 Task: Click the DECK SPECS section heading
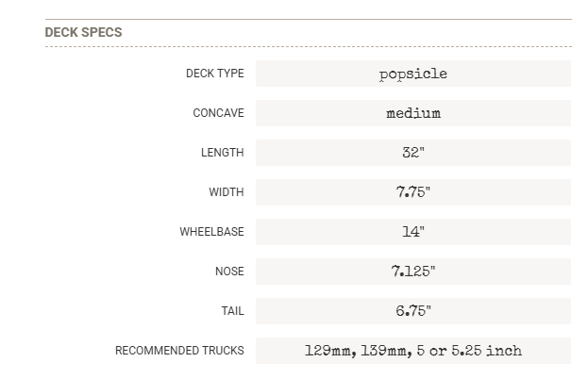(x=83, y=32)
